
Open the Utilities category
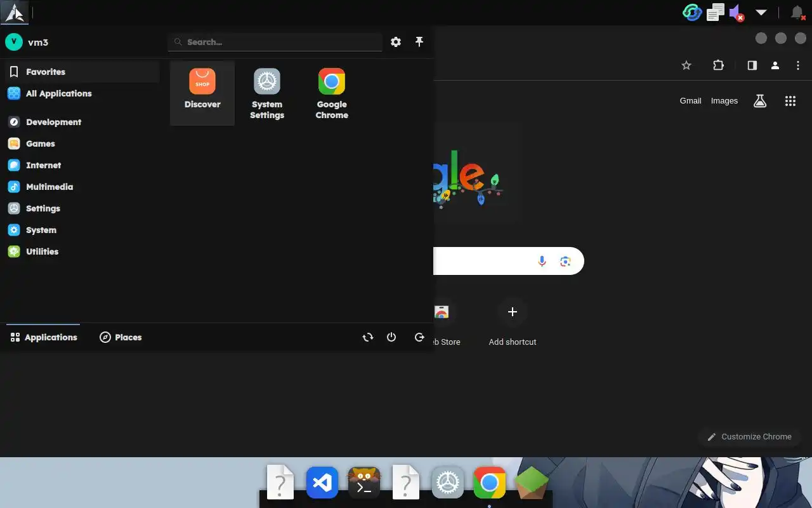point(82,251)
